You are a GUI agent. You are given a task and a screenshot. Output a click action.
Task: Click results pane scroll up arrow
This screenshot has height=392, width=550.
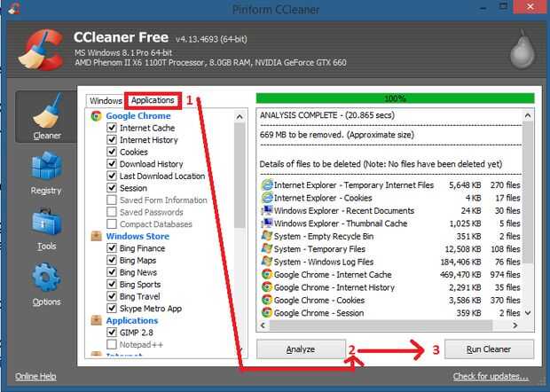click(x=528, y=115)
